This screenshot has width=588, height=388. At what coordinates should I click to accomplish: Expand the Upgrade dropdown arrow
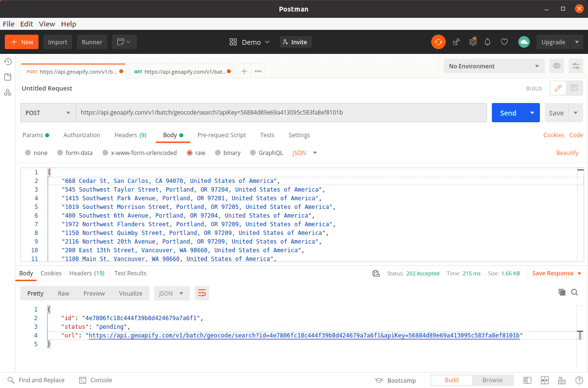(577, 42)
